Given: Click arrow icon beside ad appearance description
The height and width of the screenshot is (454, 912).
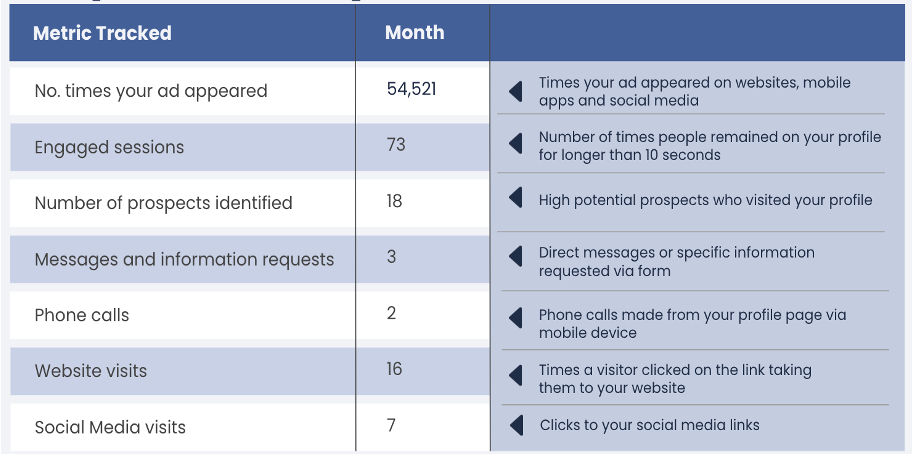Looking at the screenshot, I should point(516,91).
